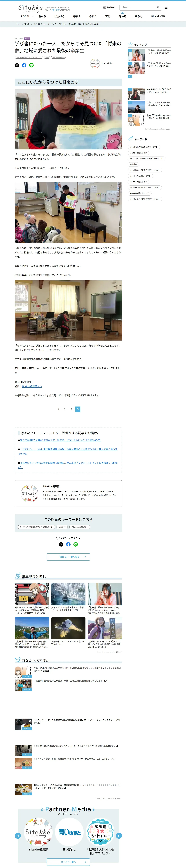This screenshot has height=868, width=186.
Task: Click the Sitakke編集部 author avatar near title
Action: pyautogui.click(x=95, y=63)
